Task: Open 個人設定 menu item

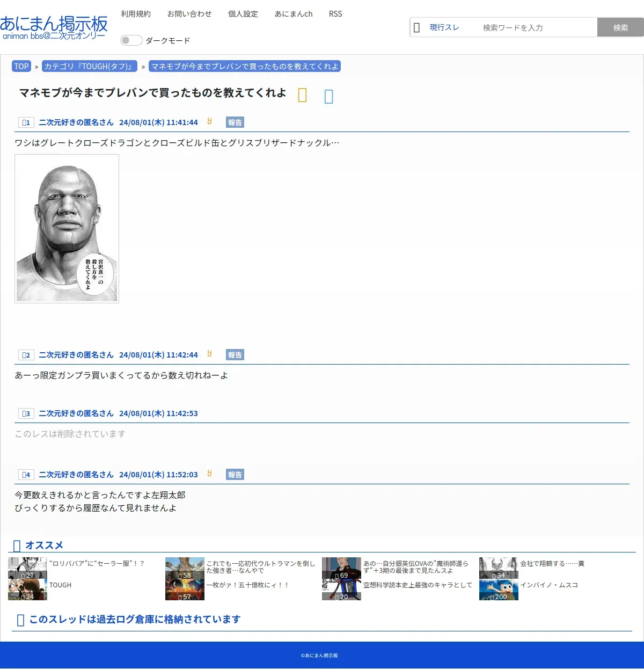Action: tap(243, 14)
